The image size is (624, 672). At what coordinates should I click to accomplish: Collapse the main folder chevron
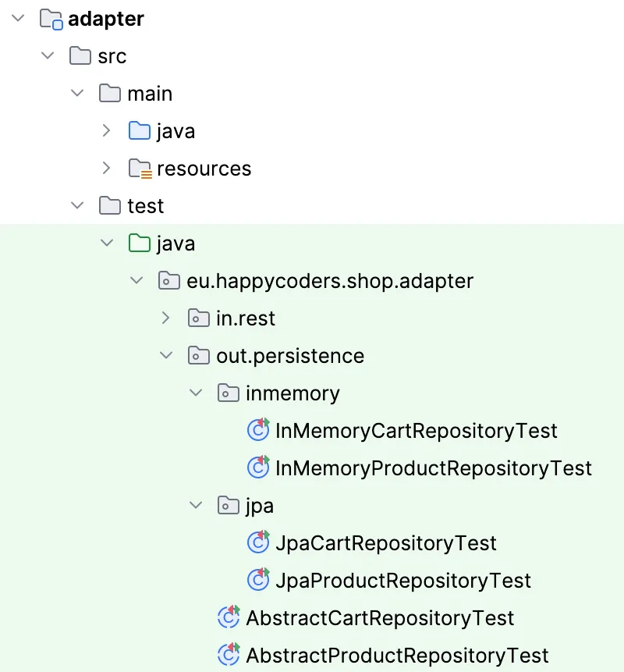tap(77, 93)
